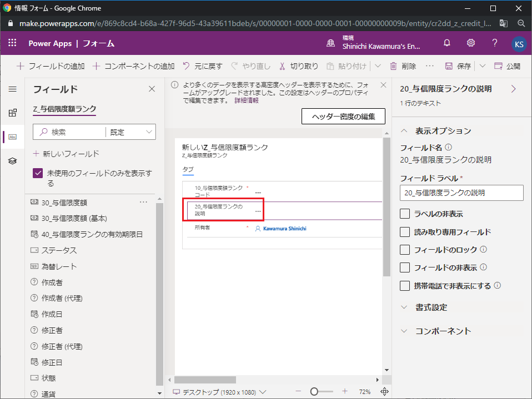Close the フィールド pane
Image resolution: width=532 pixels, height=399 pixels.
152,89
